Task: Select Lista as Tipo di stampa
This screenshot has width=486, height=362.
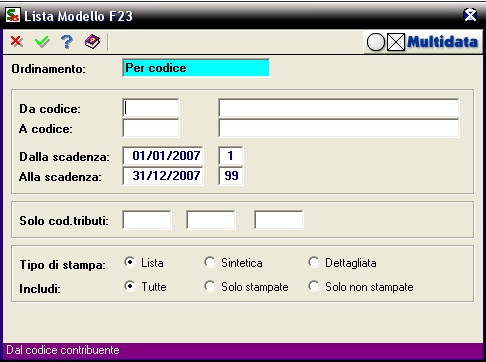Action: [130, 263]
